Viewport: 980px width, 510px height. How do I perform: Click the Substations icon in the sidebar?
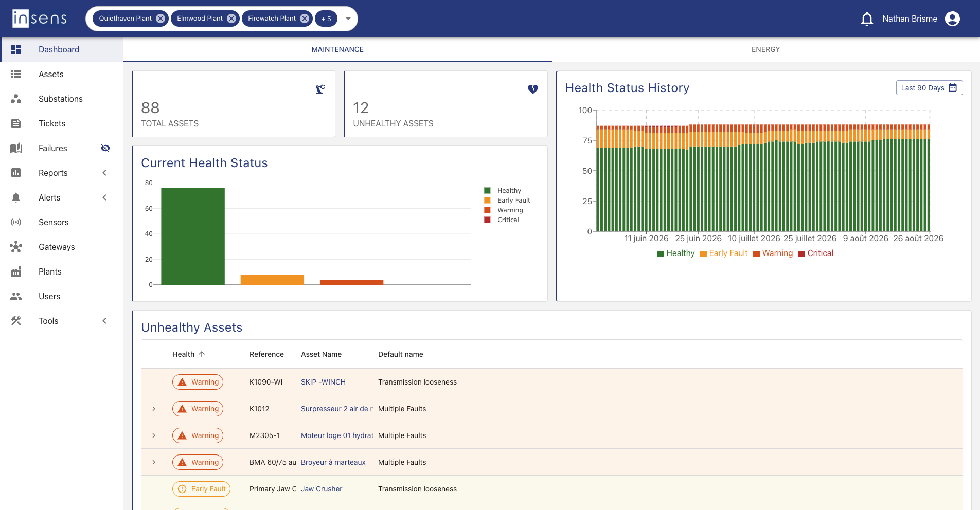pyautogui.click(x=16, y=99)
